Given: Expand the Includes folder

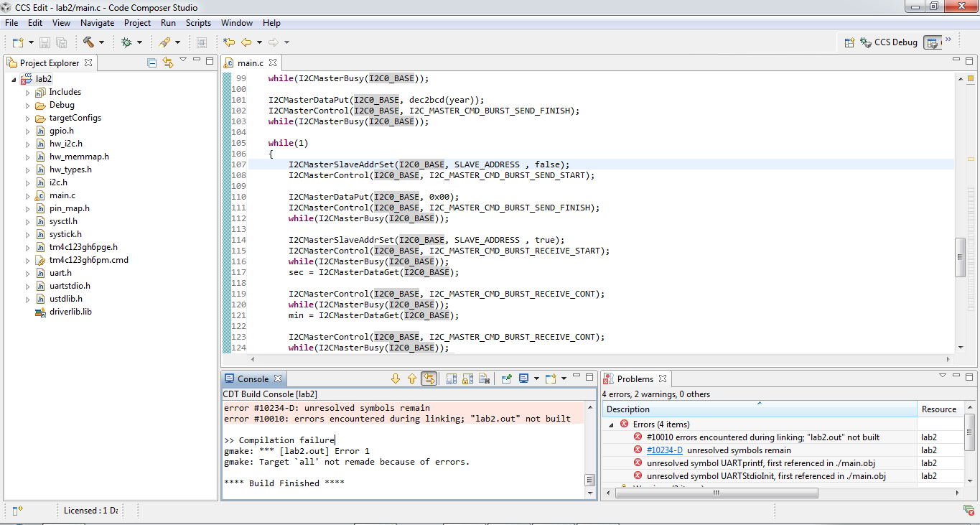Looking at the screenshot, I should 28,92.
